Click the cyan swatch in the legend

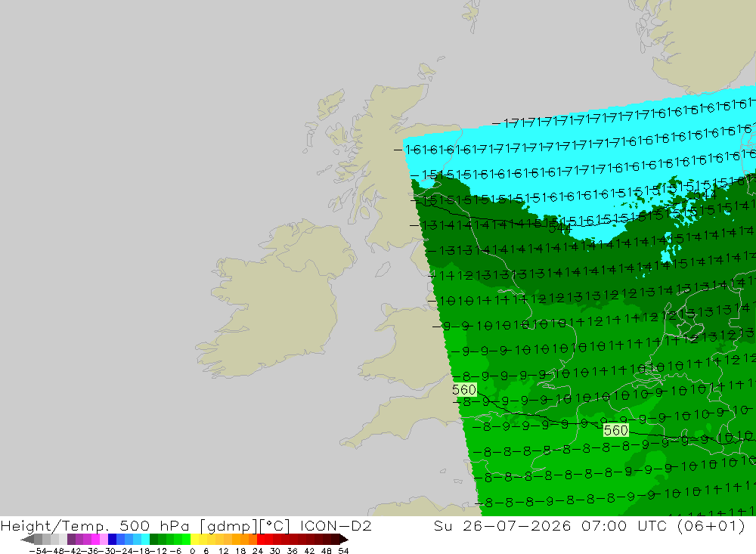tap(146, 540)
